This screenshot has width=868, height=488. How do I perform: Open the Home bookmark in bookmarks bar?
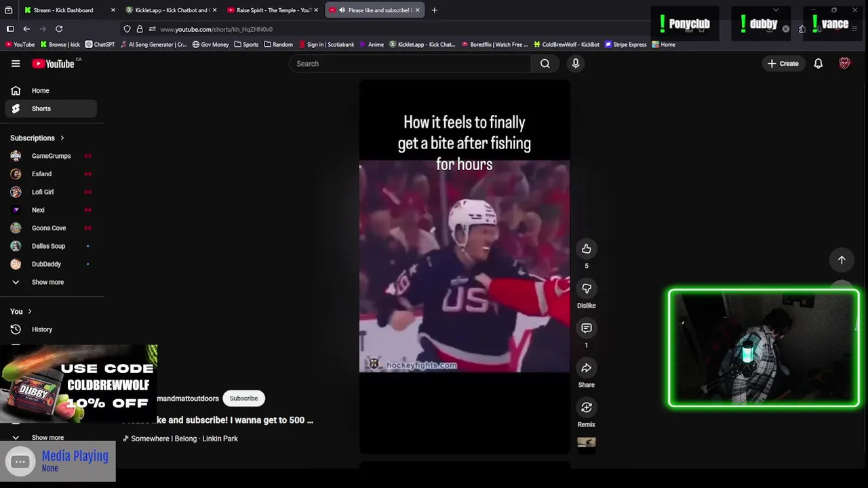[664, 45]
